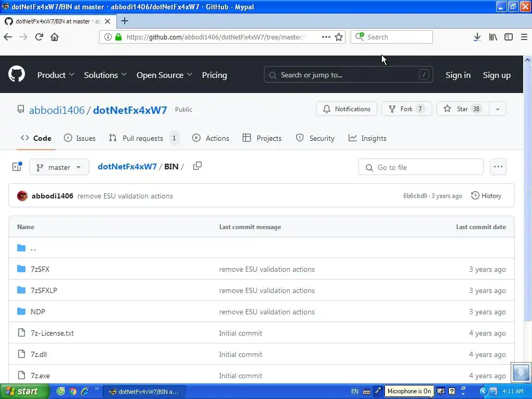Switch to the Projects tab

(262, 138)
